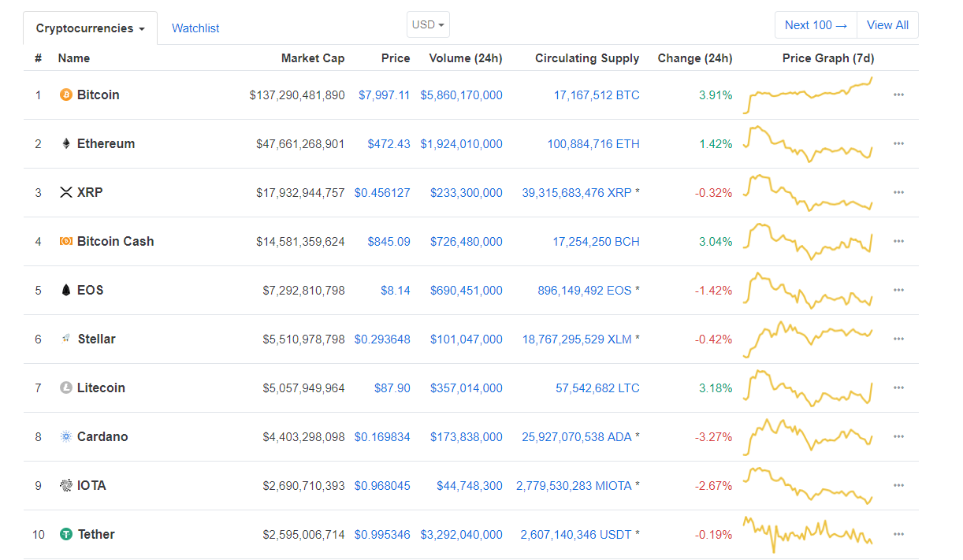The height and width of the screenshot is (560, 963).
Task: Click IOTA market cap $2,690,710,393
Action: [x=304, y=486]
